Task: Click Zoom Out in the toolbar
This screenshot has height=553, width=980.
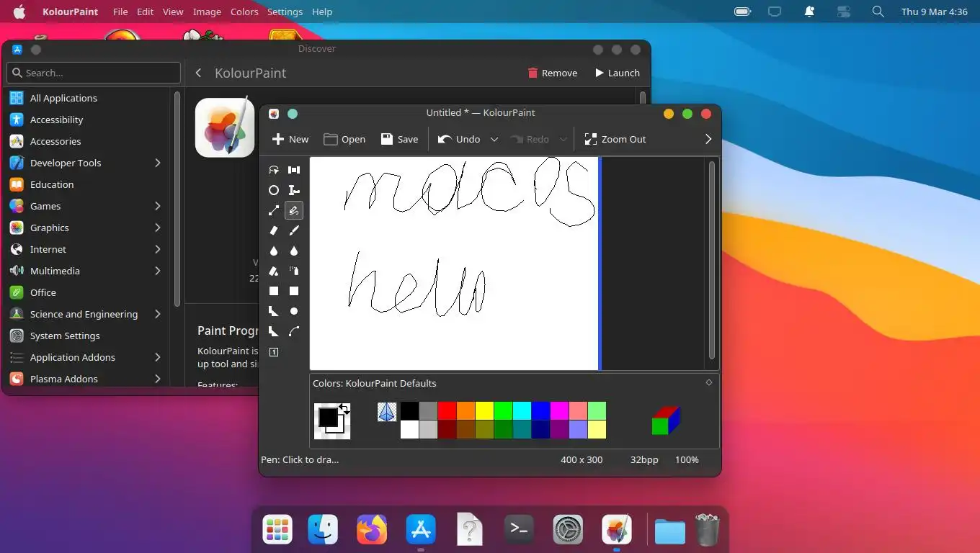Action: 615,139
